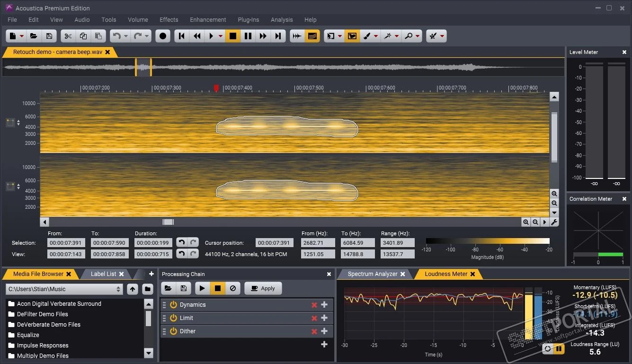Rewind to the start of the audio
Viewport: 632px width, 364px height.
182,36
